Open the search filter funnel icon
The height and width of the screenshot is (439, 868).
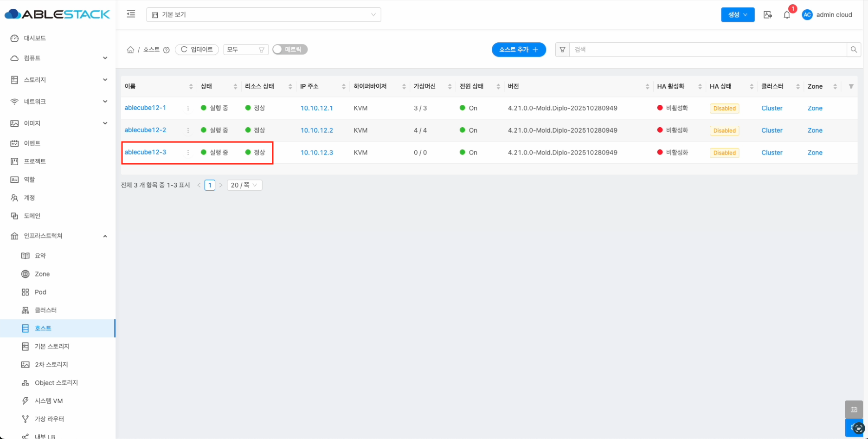(x=562, y=50)
